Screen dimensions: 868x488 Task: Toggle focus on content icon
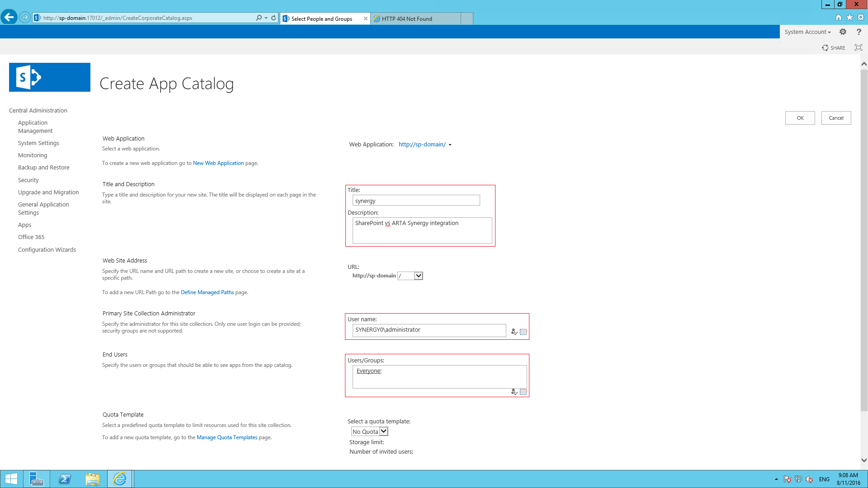click(859, 48)
